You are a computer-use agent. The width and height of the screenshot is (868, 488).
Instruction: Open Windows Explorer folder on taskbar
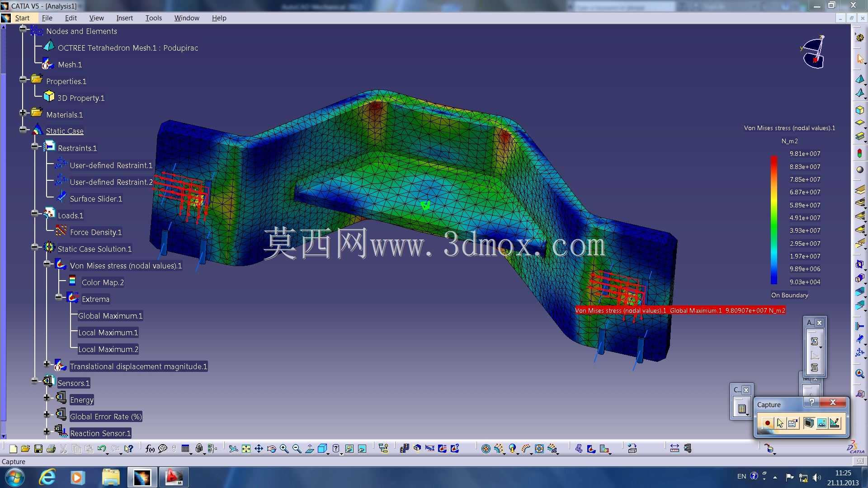[111, 477]
